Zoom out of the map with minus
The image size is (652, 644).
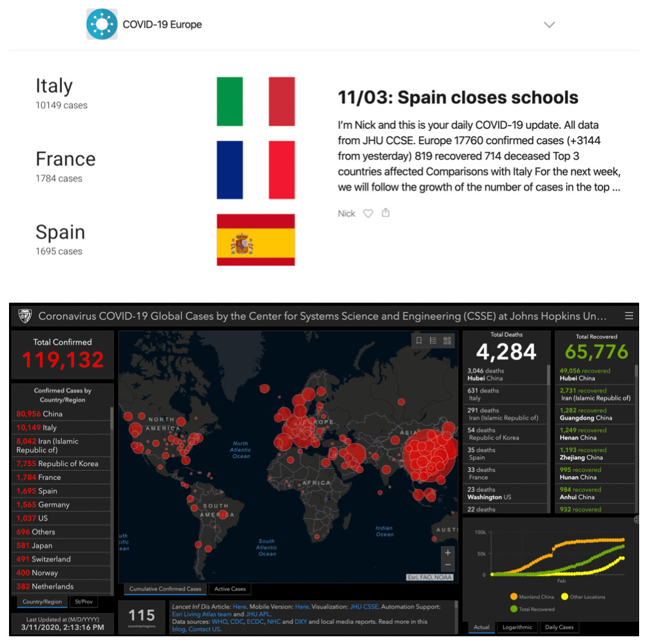pyautogui.click(x=448, y=565)
